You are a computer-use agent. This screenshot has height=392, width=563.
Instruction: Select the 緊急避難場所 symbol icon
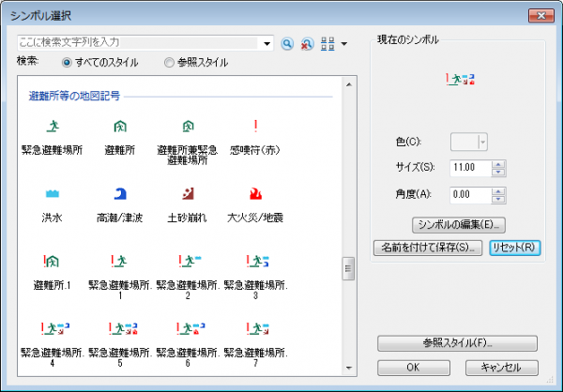pyautogui.click(x=53, y=127)
